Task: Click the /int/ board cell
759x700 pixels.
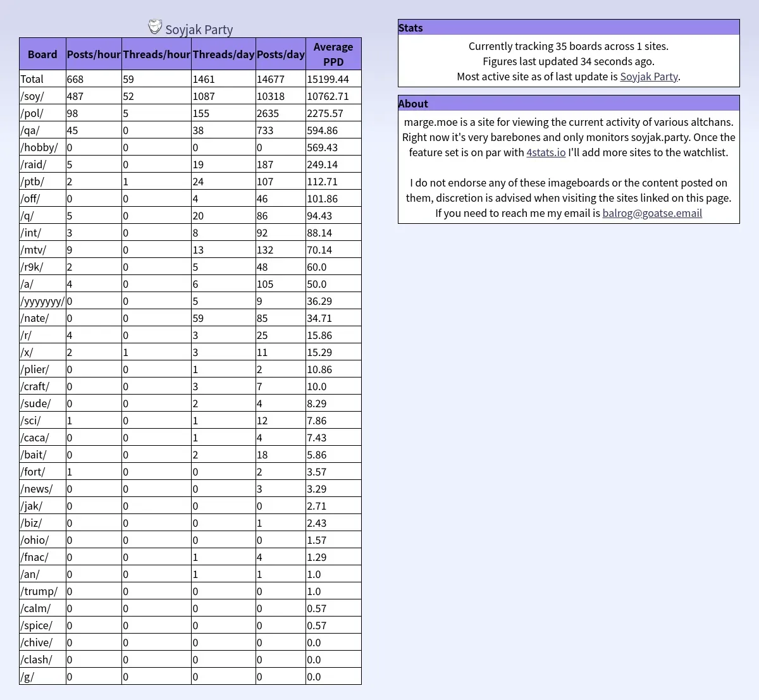Action: (42, 233)
